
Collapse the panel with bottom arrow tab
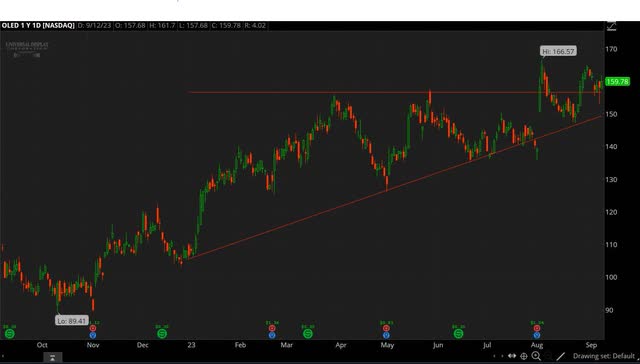click(53, 358)
